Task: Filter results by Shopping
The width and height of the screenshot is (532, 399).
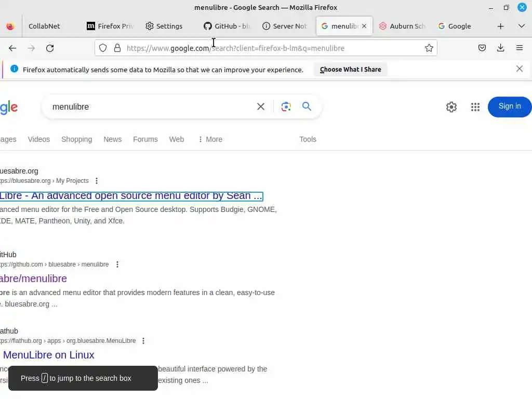Action: click(x=77, y=139)
